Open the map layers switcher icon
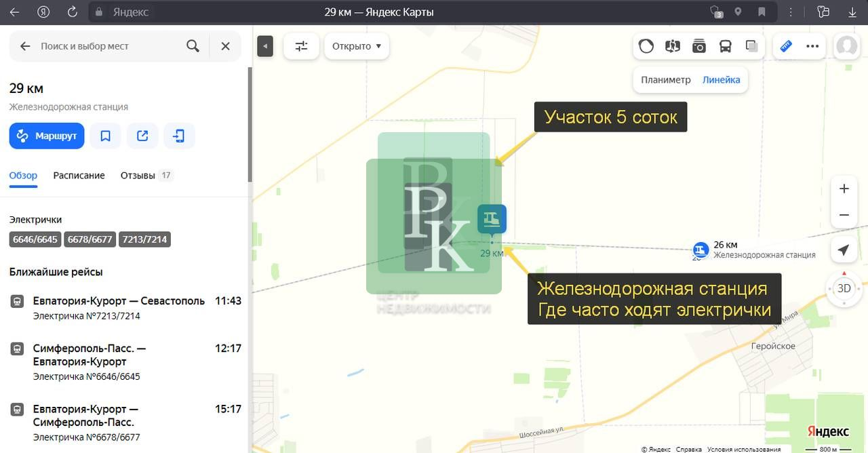Screen dimensions: 868x453 coord(751,46)
